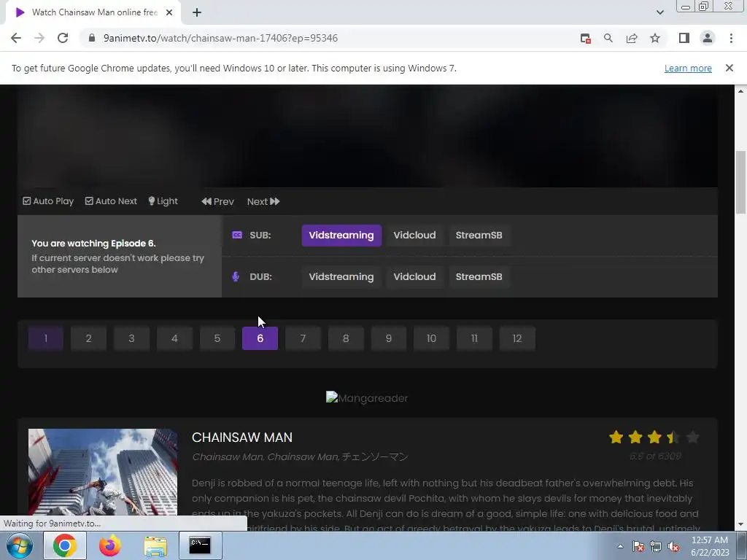Viewport: 747px width, 560px height.
Task: Expand the tab search dropdown arrow
Action: (x=659, y=12)
